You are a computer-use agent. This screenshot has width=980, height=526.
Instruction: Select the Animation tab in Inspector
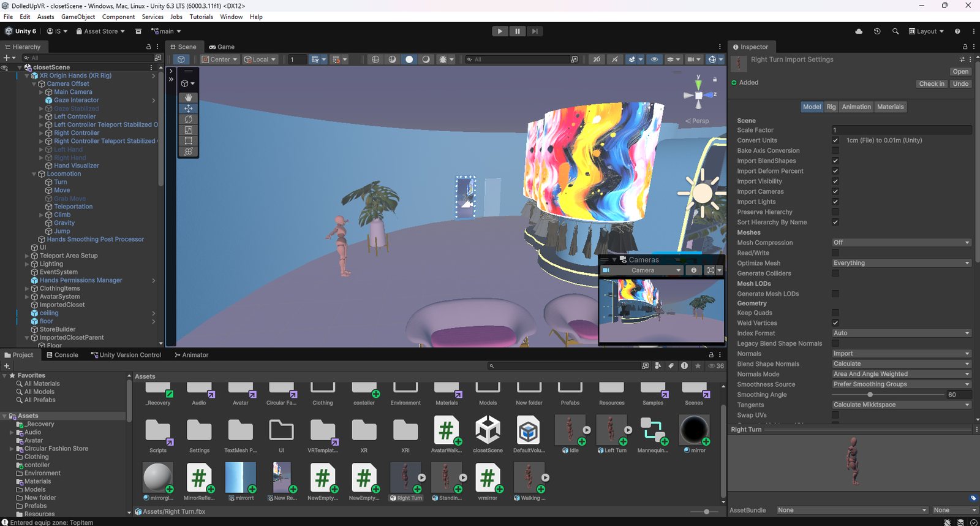coord(856,107)
